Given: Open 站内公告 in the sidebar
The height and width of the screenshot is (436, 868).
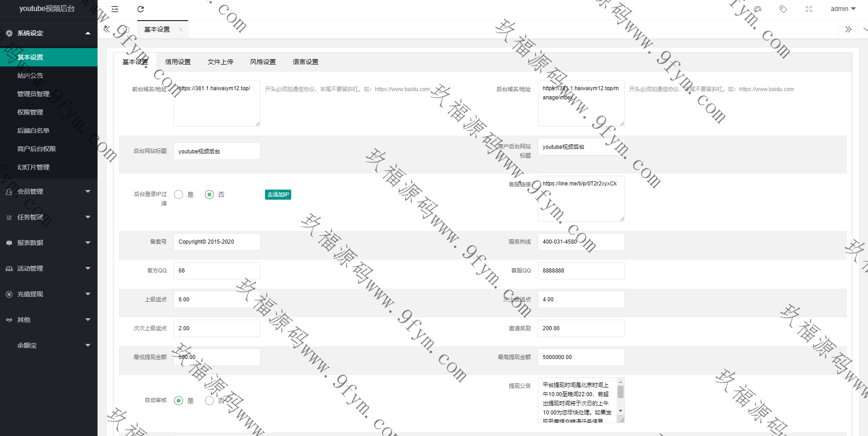Looking at the screenshot, I should point(30,76).
